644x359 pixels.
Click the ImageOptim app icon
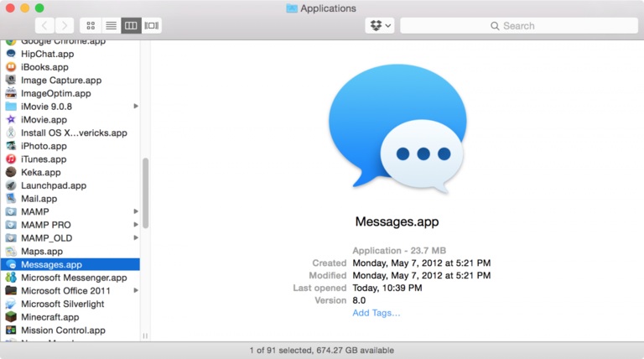pos(11,93)
